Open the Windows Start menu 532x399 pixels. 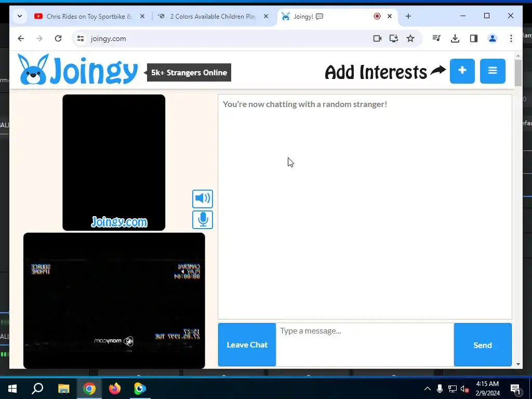click(12, 388)
